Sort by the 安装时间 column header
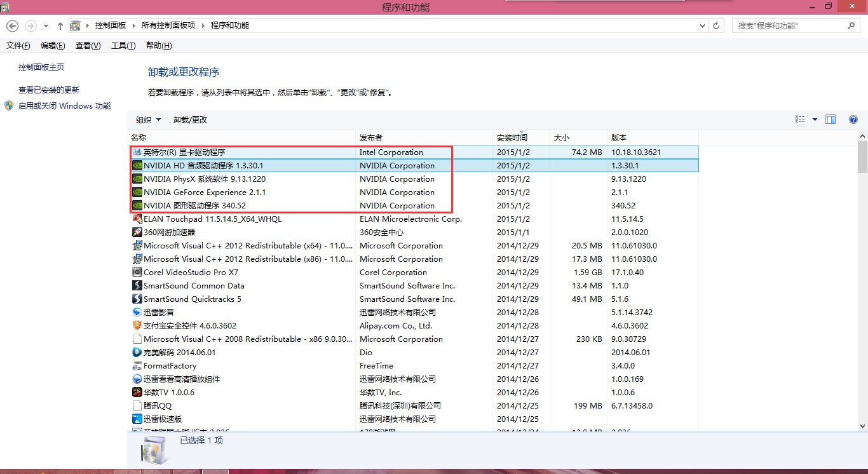This screenshot has width=868, height=474. click(x=512, y=138)
